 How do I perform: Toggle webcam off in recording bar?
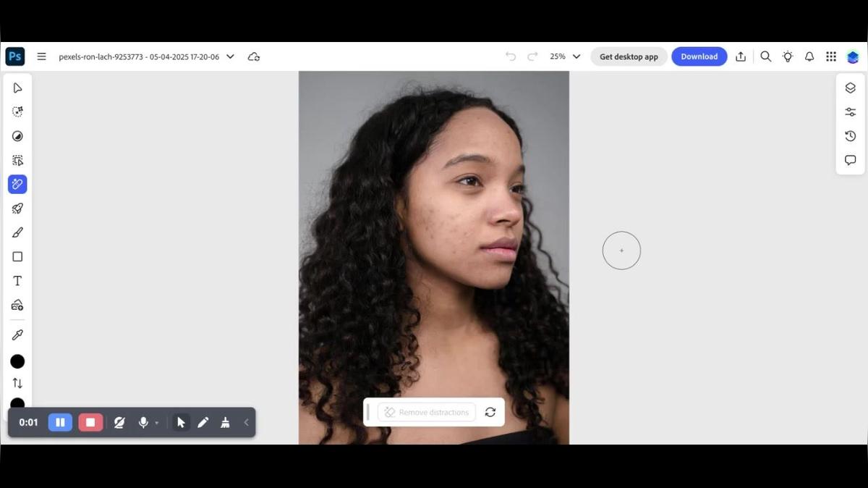tap(119, 422)
